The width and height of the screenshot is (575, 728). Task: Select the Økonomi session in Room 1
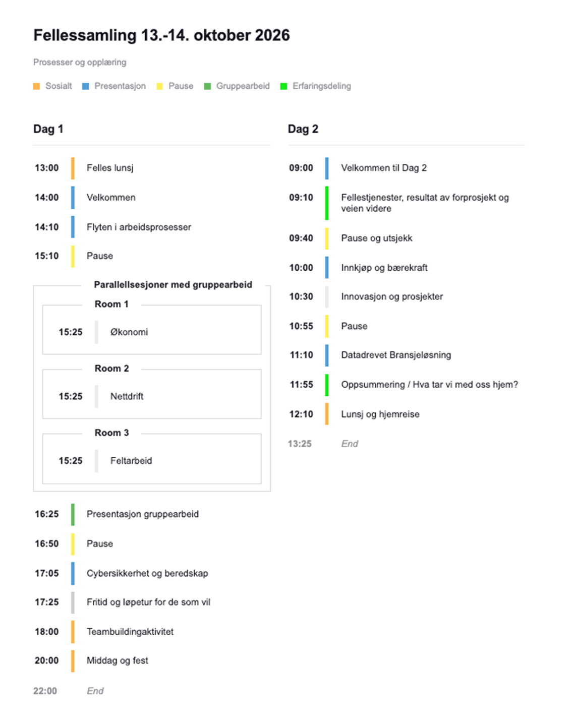[x=129, y=332]
